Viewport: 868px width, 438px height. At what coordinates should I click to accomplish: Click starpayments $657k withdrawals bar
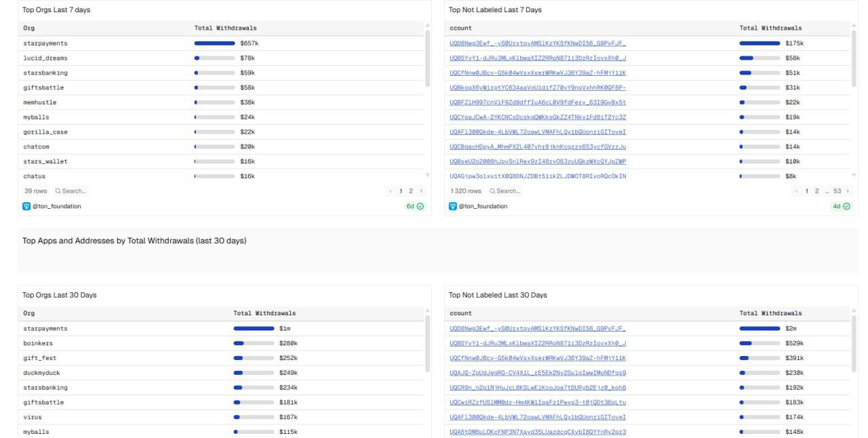[x=214, y=43]
